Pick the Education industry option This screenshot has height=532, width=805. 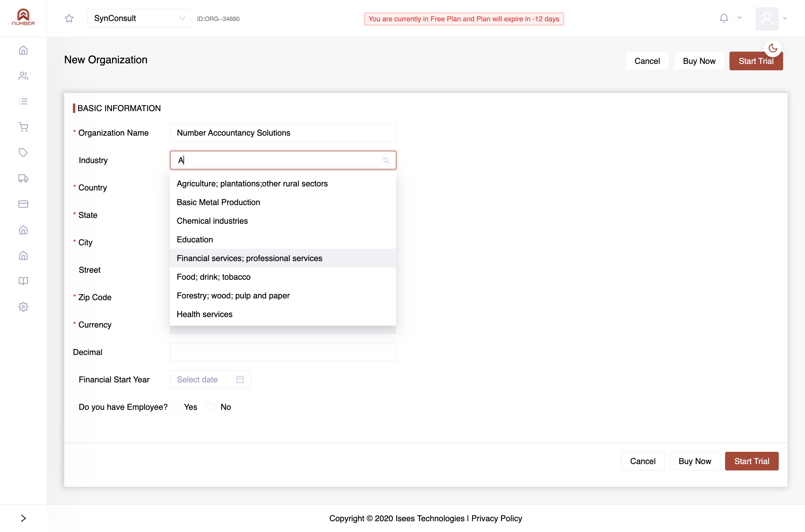click(x=283, y=239)
